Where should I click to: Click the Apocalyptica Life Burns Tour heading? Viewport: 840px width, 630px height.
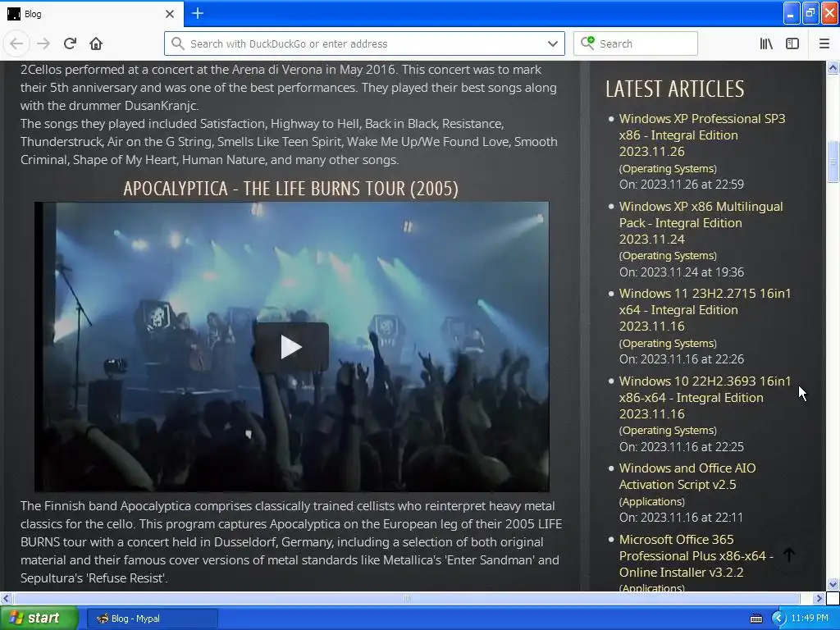coord(291,189)
